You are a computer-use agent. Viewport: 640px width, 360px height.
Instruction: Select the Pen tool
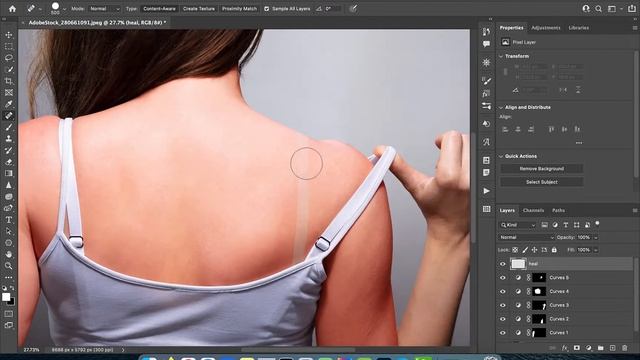pos(9,208)
